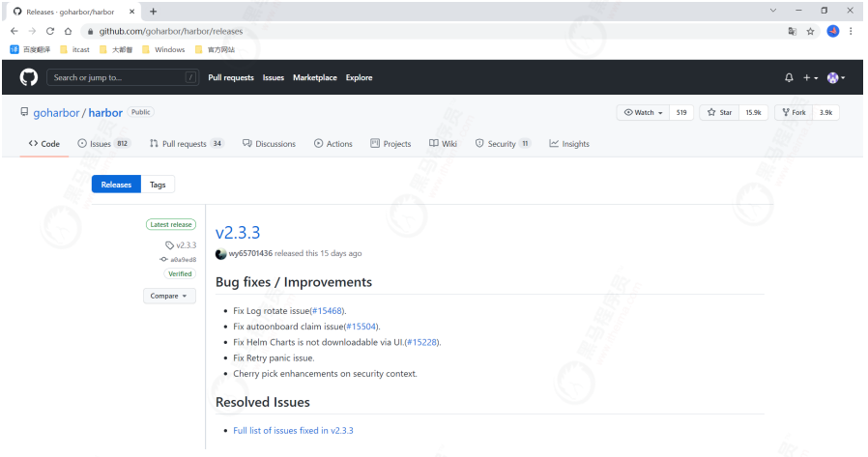Star the harbor repository
Image resolution: width=868 pixels, height=457 pixels.
(x=719, y=112)
